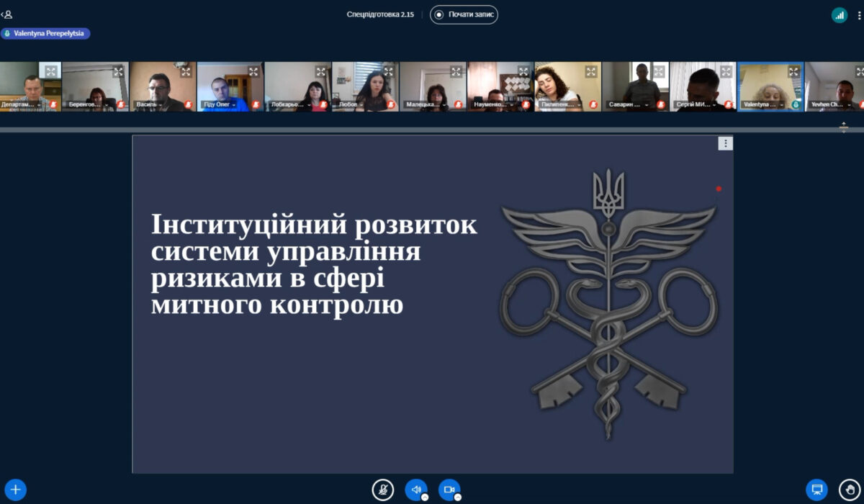Fullscreen the Пилипенк... webcam
This screenshot has height=504, width=864.
591,71
